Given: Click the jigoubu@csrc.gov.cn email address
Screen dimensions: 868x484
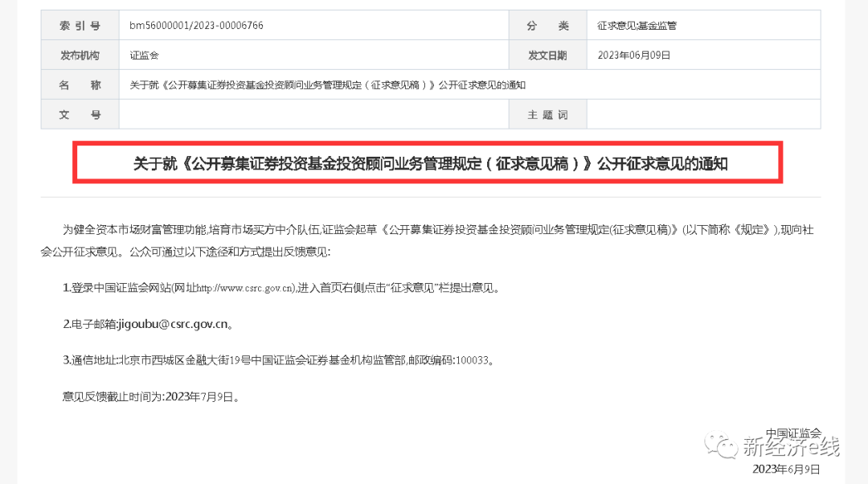Looking at the screenshot, I should coord(174,324).
